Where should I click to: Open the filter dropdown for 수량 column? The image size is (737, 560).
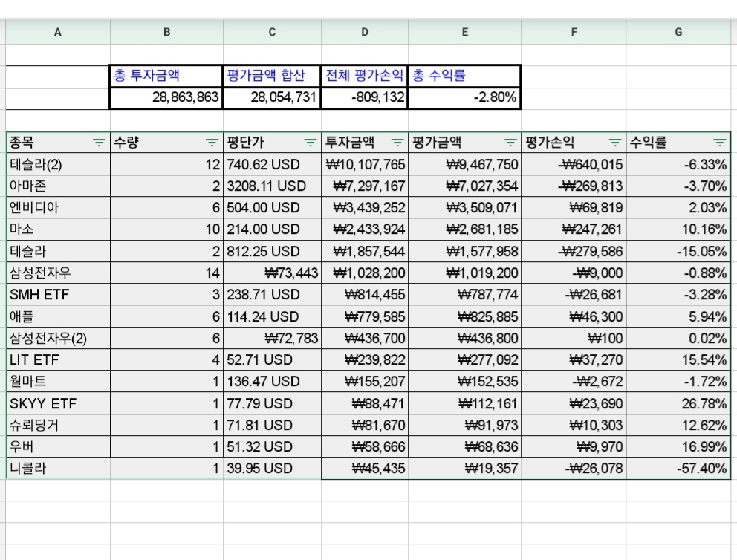212,143
